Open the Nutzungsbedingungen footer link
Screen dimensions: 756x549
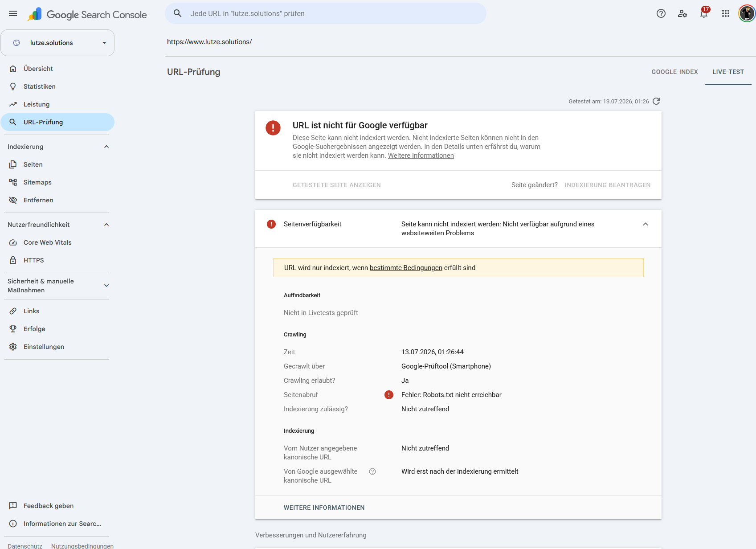point(82,546)
